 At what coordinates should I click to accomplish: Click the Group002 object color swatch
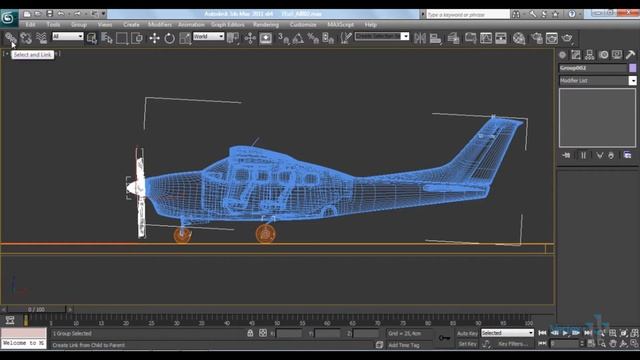coord(633,68)
